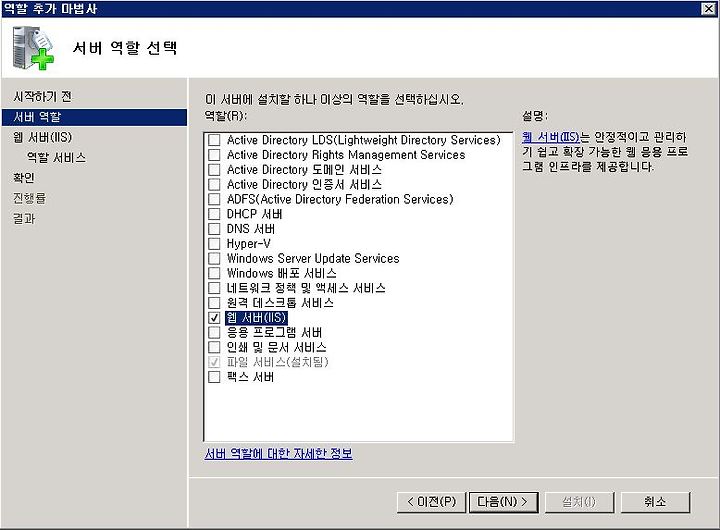Viewport: 720px width, 530px height.
Task: Select highlighted 웹 서버(IIS) role label
Action: coord(256,317)
